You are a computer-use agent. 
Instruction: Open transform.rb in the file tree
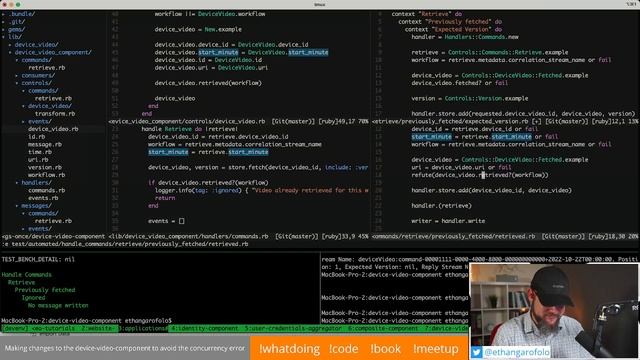[x=55, y=113]
